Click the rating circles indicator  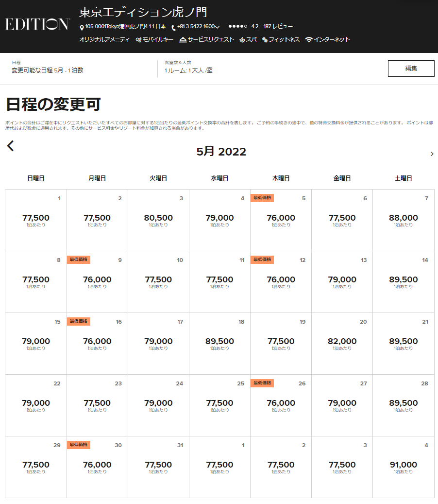coord(238,27)
